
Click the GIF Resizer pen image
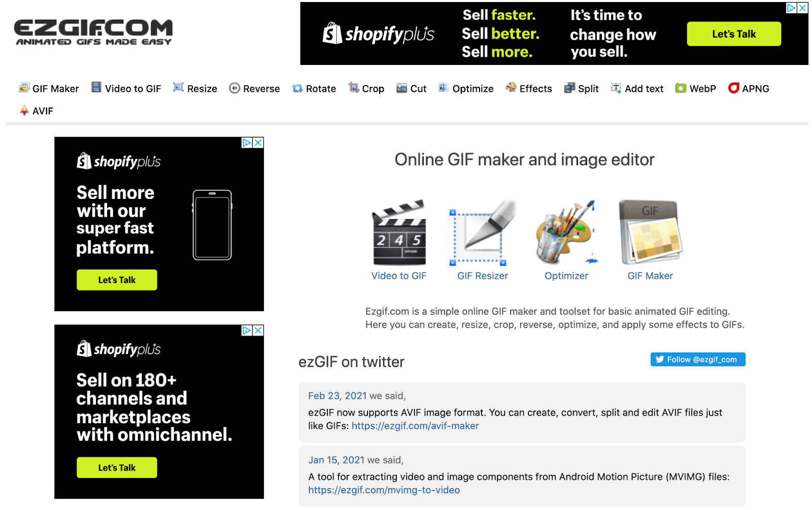pos(483,232)
